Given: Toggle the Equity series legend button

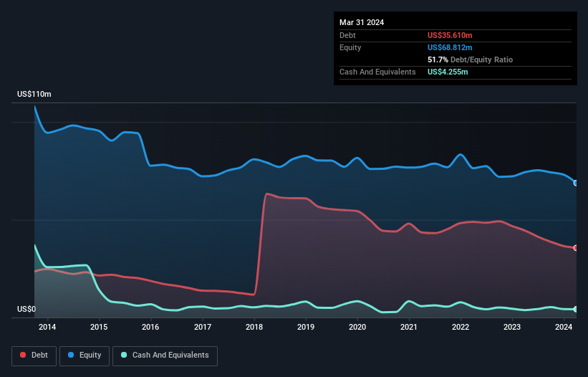Looking at the screenshot, I should (85, 355).
